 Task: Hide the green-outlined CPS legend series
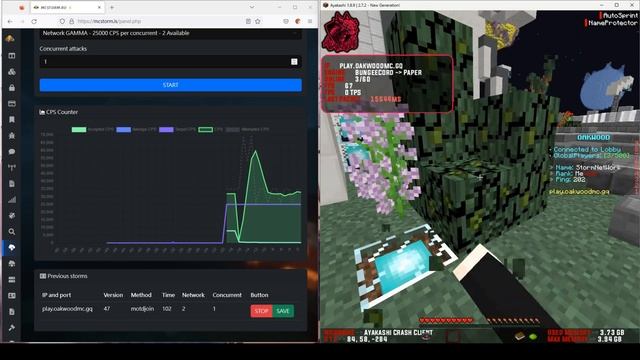205,129
